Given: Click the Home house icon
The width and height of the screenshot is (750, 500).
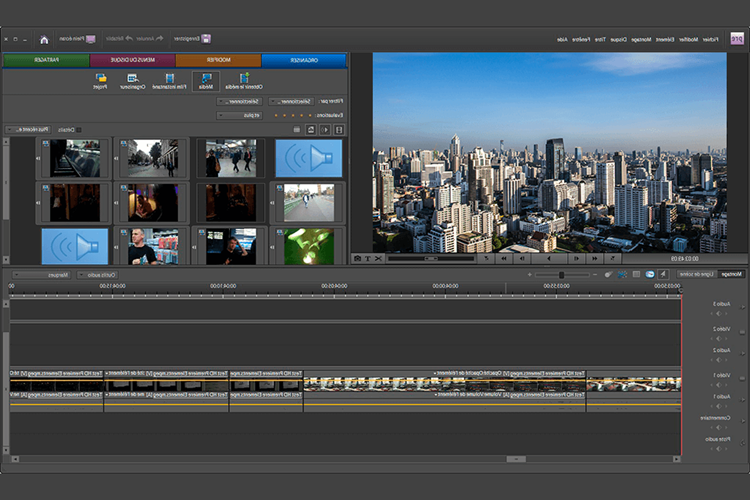Looking at the screenshot, I should pyautogui.click(x=44, y=40).
